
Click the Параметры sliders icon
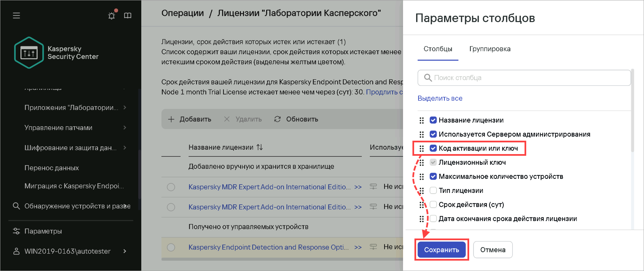click(16, 231)
